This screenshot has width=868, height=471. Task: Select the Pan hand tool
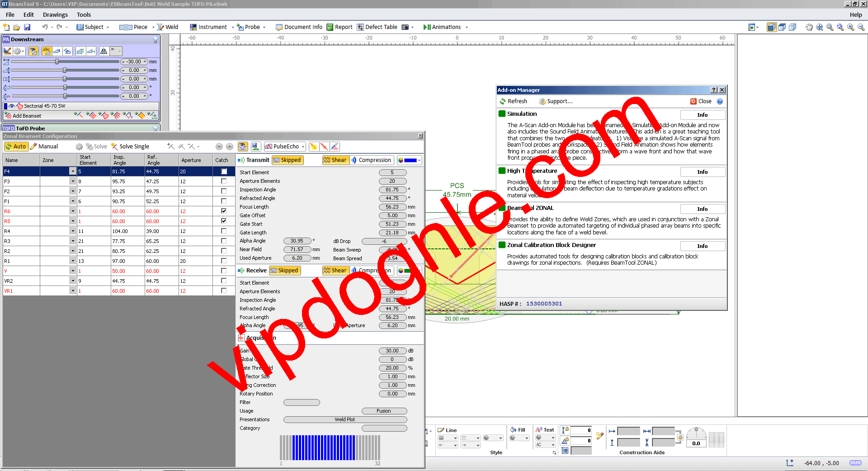pos(809,27)
